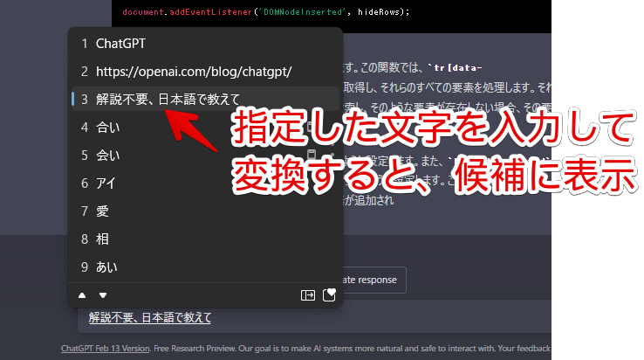644x360 pixels.
Task: Pick candidate 7 愛
Action: pyautogui.click(x=205, y=211)
